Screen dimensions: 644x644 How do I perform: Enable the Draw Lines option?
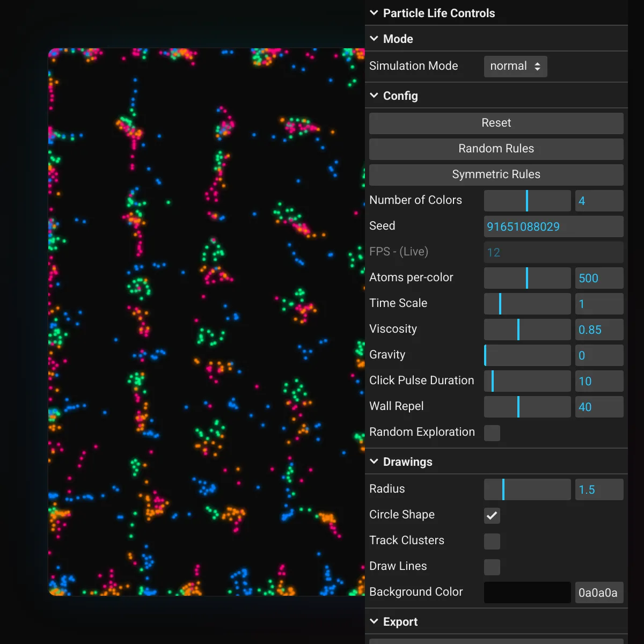(492, 567)
